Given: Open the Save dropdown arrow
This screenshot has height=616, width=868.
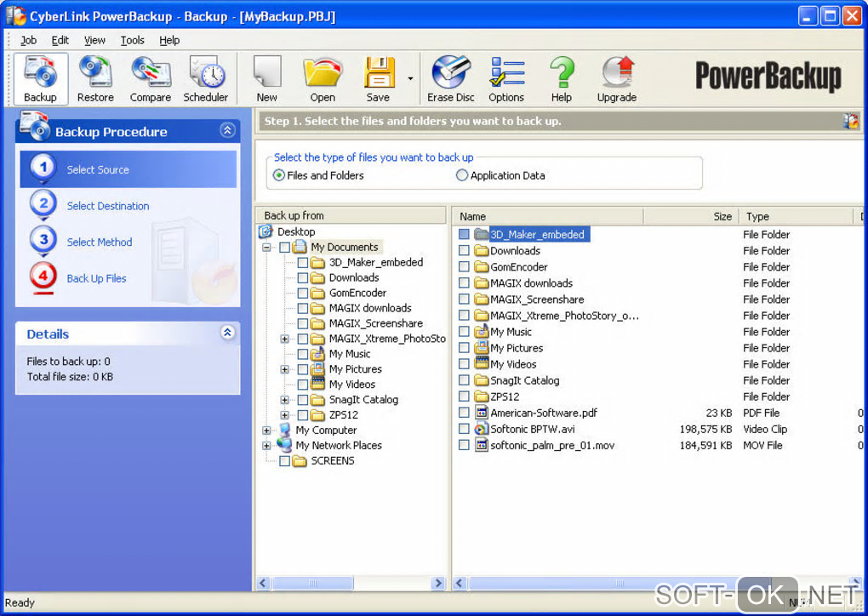Looking at the screenshot, I should [410, 79].
